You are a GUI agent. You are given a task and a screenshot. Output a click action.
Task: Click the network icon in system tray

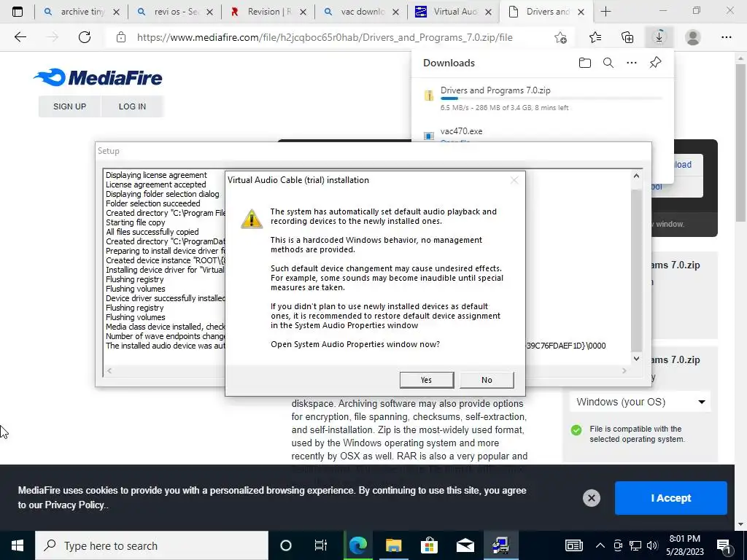[x=635, y=545]
